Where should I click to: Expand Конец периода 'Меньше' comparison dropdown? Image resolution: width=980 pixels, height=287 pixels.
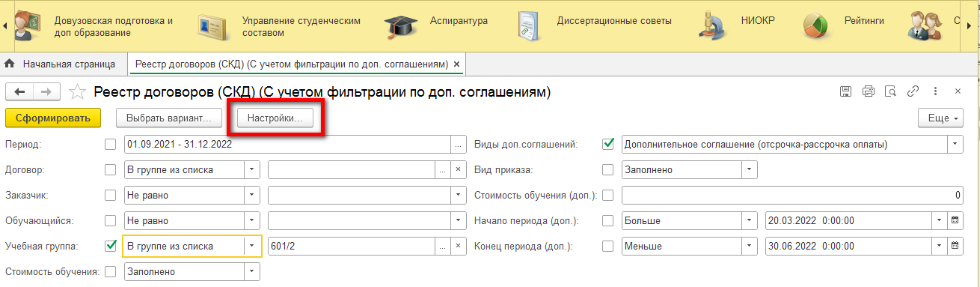click(750, 246)
